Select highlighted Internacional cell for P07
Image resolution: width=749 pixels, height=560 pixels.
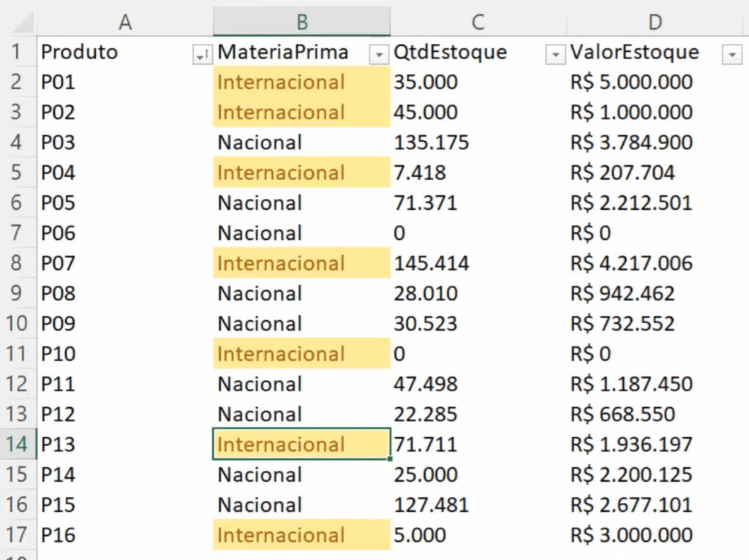click(x=302, y=263)
